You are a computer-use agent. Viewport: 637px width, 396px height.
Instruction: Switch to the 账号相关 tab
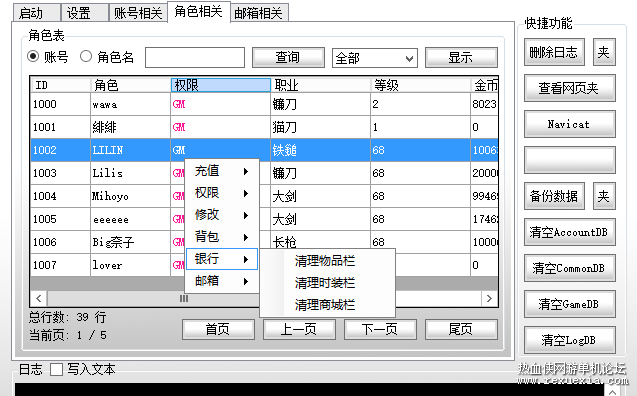[x=138, y=13]
